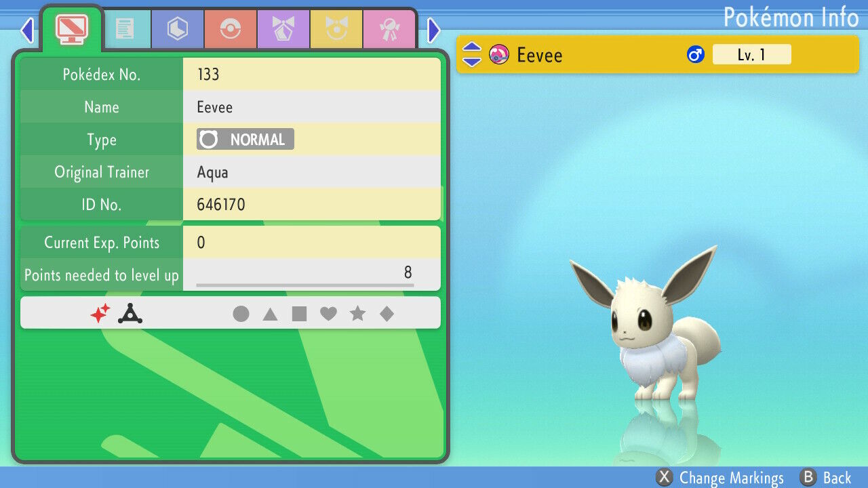
Task: Click the NORMAL type badge
Action: pos(245,140)
